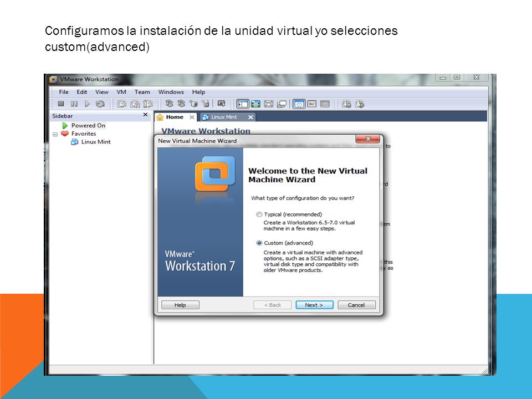
Task: Select the Typical (recommended) radio button
Action: [259, 214]
